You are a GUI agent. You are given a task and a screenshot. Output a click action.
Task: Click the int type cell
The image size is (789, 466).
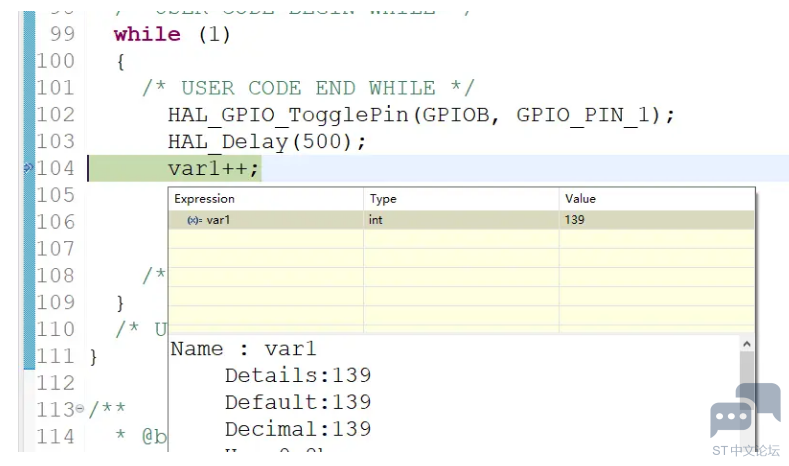click(x=461, y=220)
